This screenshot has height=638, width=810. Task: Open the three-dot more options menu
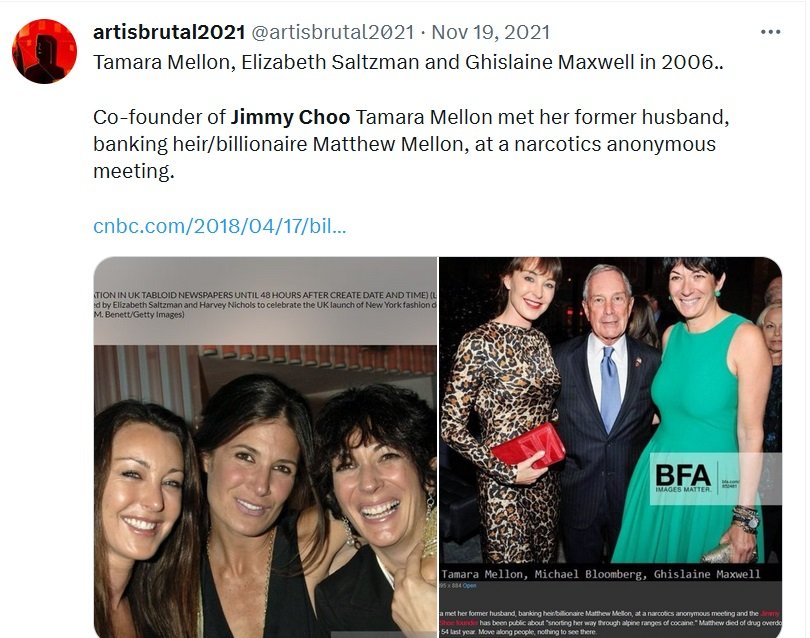(x=770, y=32)
